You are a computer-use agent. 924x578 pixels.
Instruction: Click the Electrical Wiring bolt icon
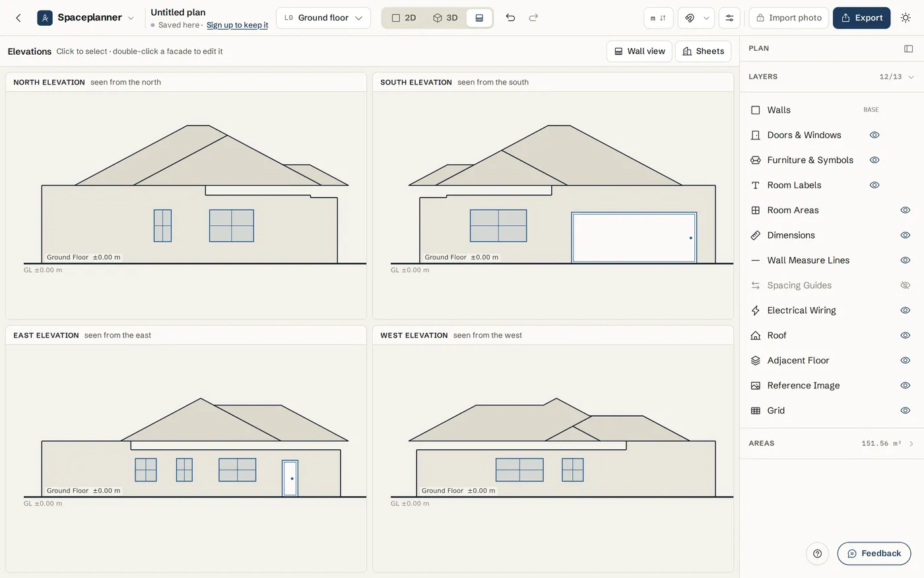(x=756, y=310)
